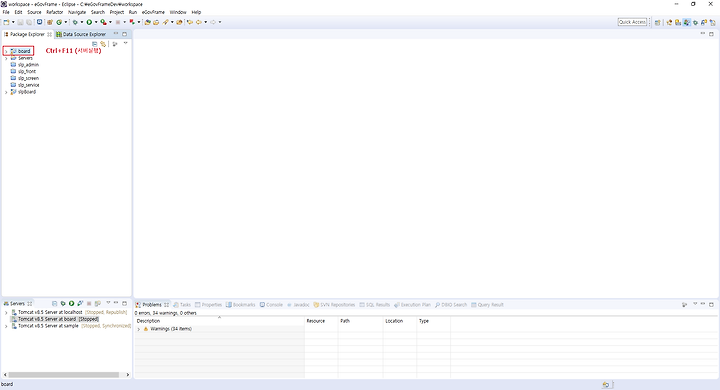720x390 pixels.
Task: Expand the Servers folder in the Package Explorer
Action: click(x=6, y=58)
